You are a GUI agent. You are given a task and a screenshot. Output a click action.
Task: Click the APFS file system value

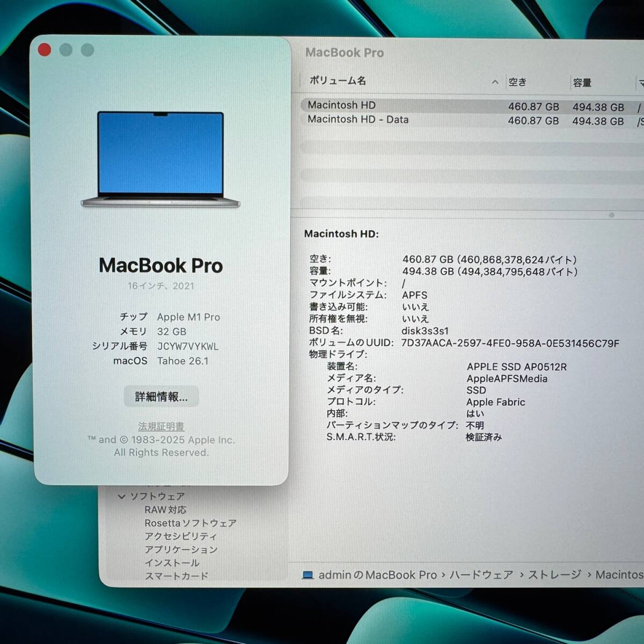415,295
